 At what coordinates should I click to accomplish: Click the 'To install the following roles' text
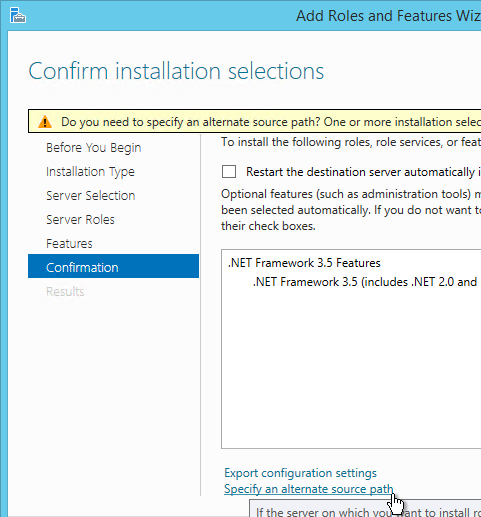click(x=351, y=142)
